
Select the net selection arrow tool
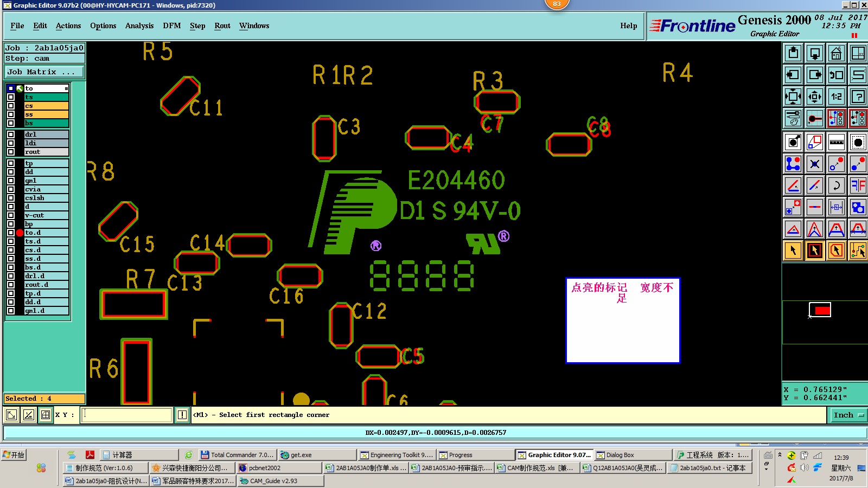point(858,251)
